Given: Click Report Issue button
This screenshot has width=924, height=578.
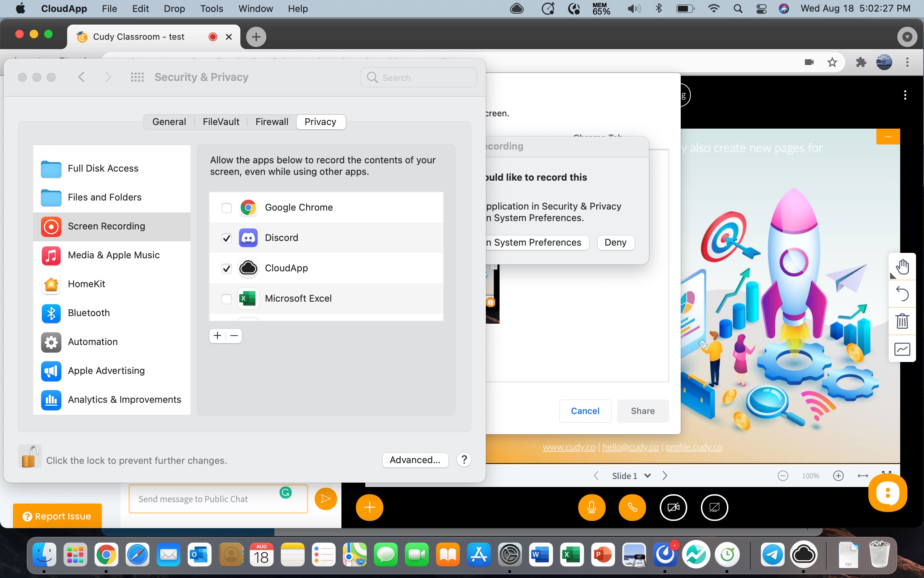Looking at the screenshot, I should [57, 516].
